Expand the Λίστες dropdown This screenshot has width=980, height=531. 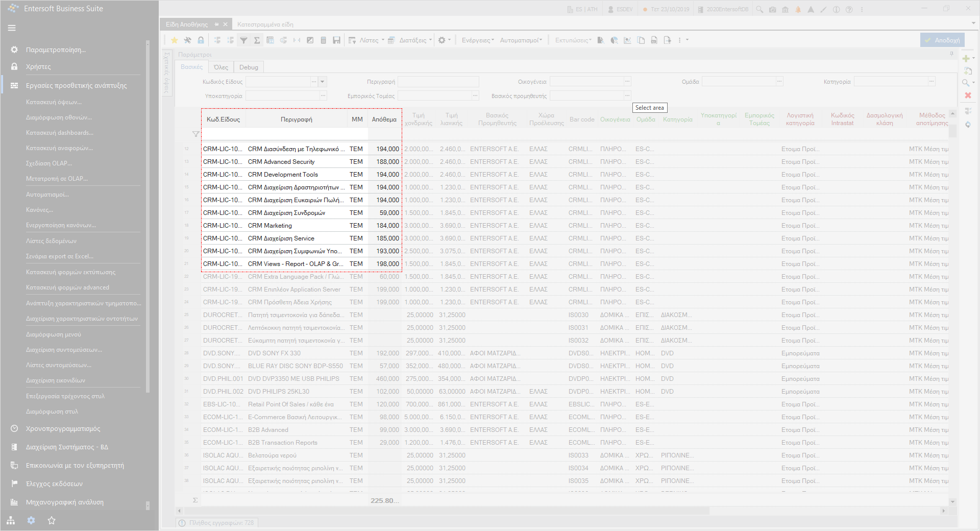369,40
